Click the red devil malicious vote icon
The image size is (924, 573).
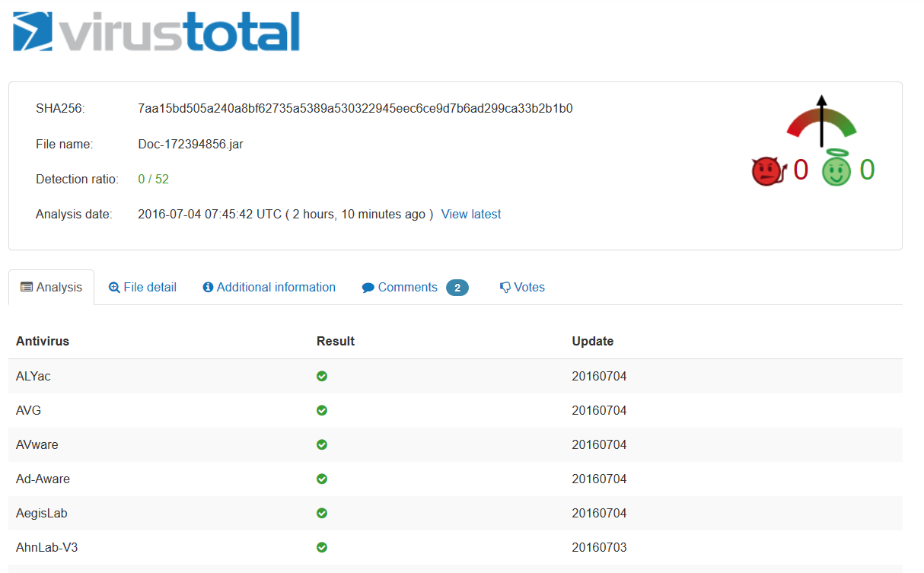coord(767,171)
